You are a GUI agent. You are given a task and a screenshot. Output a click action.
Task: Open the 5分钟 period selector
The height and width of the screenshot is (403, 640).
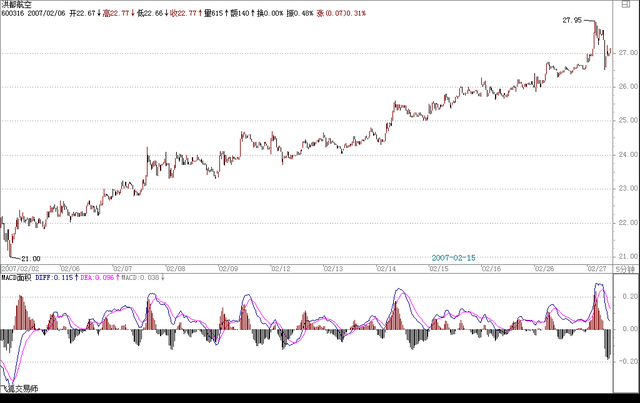[625, 269]
